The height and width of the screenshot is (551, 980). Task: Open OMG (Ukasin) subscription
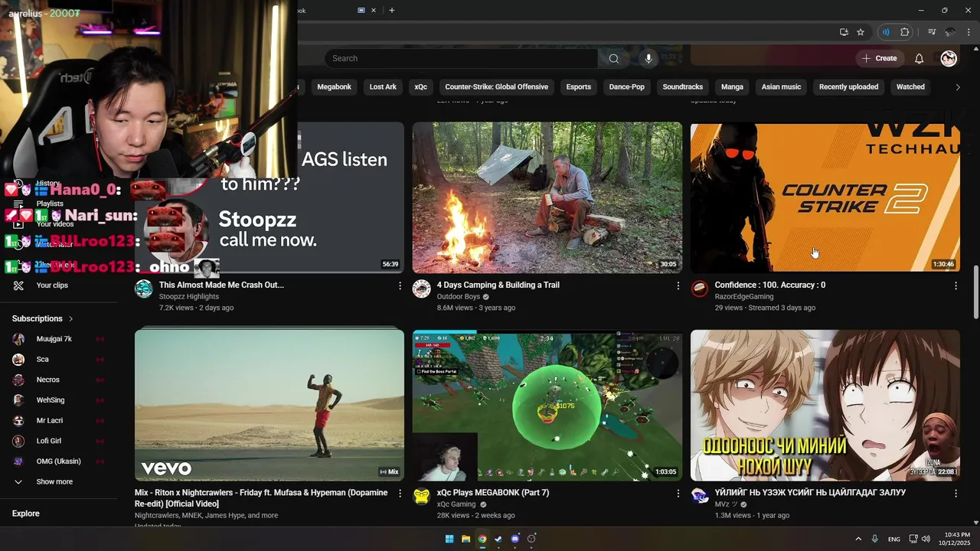(x=58, y=461)
